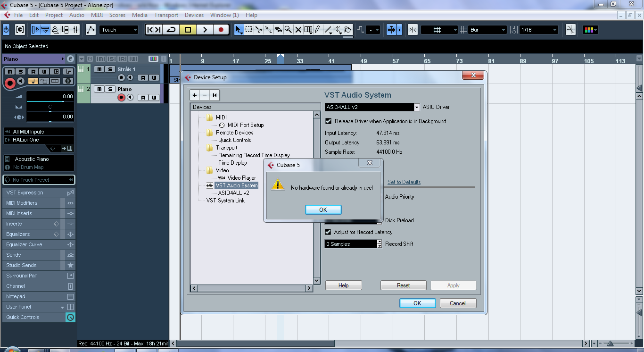The width and height of the screenshot is (644, 352).
Task: Toggle the Snap to Zero Crossing button
Action: (413, 30)
